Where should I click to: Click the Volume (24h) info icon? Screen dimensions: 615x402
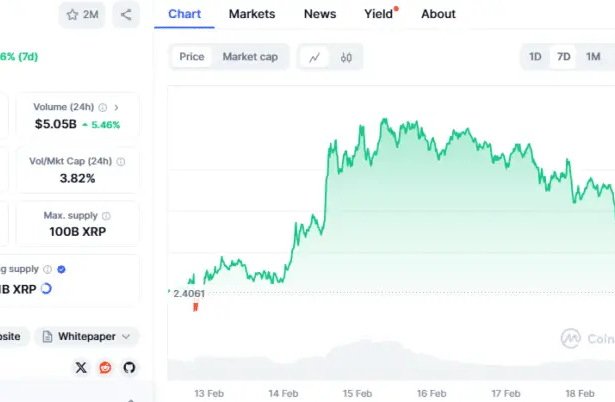tap(103, 107)
